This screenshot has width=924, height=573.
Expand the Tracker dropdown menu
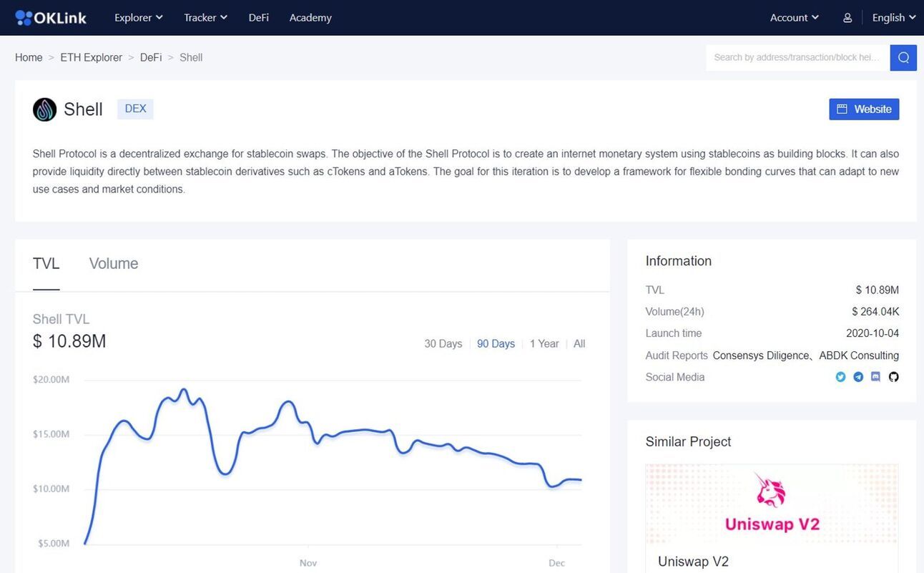click(206, 18)
